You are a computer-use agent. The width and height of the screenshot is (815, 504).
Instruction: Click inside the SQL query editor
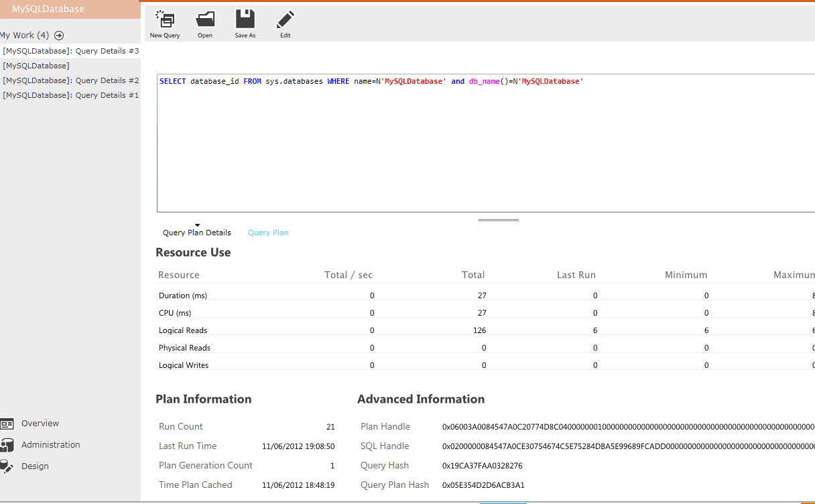click(483, 147)
